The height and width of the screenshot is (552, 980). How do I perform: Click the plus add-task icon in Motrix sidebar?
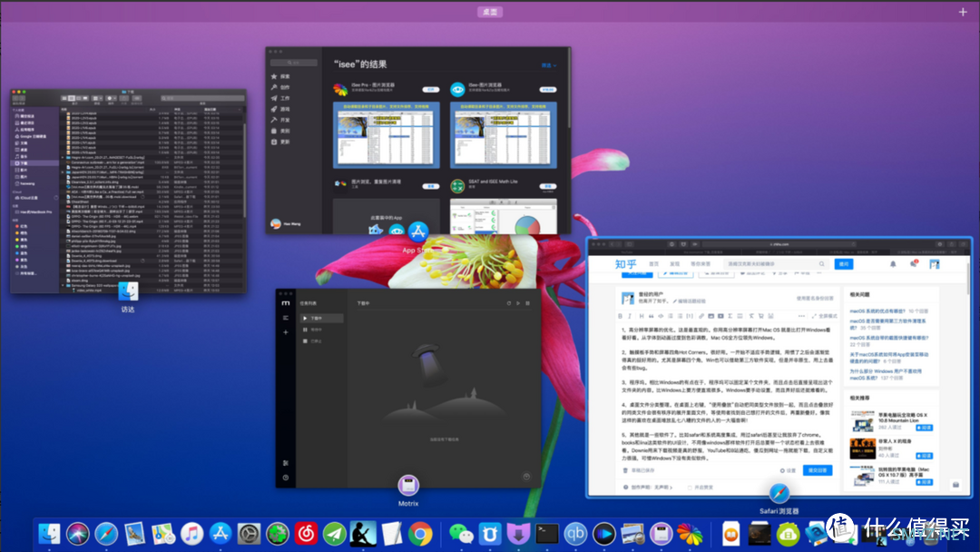(286, 332)
